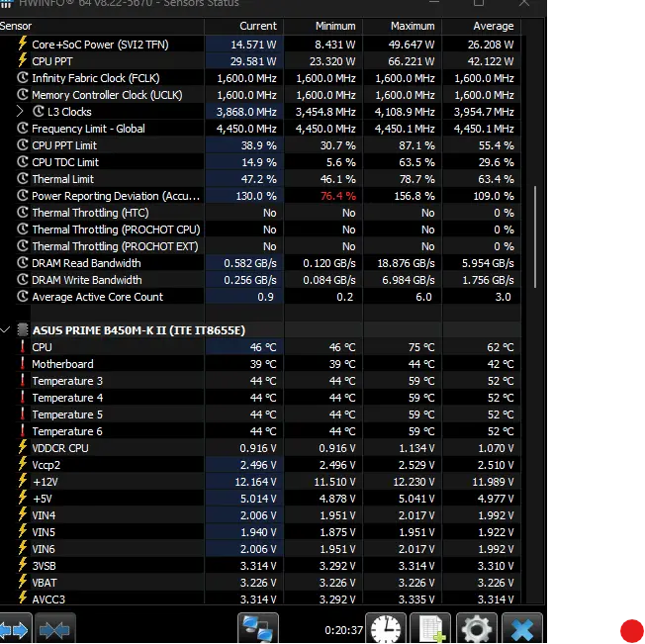Screen dimensions: 645x644
Task: Click lightning icon beside CPU PPT
Action: coord(23,61)
